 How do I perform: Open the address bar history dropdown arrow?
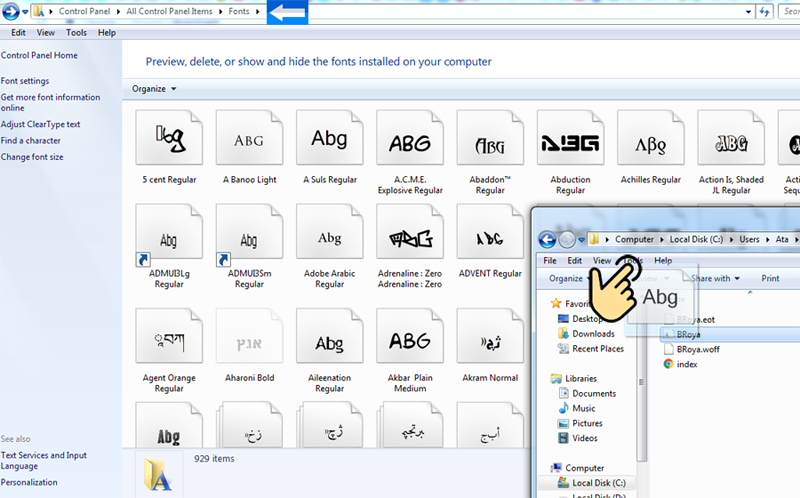(x=748, y=11)
